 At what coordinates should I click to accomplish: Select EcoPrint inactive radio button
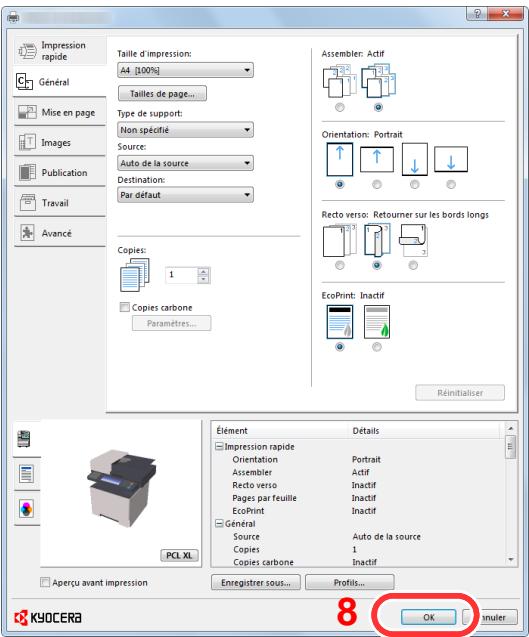click(x=340, y=347)
